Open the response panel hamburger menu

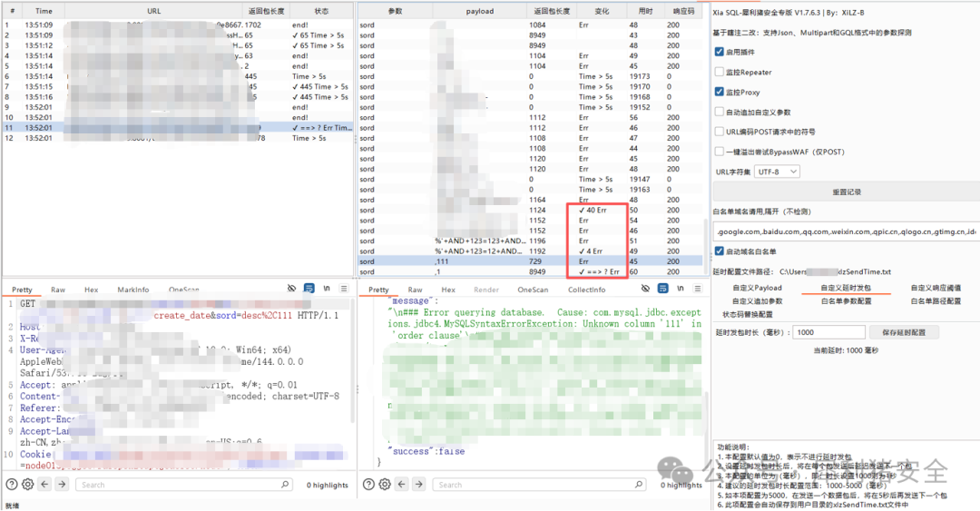[699, 288]
